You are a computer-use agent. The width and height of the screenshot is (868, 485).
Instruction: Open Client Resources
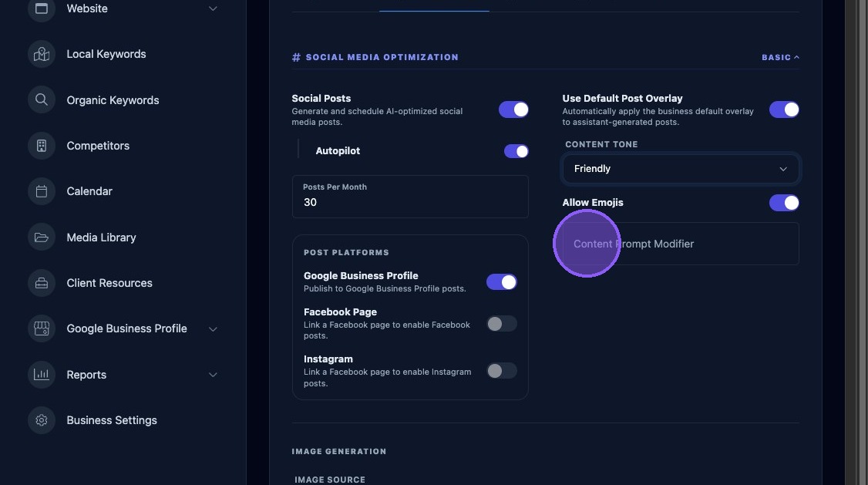pos(109,283)
